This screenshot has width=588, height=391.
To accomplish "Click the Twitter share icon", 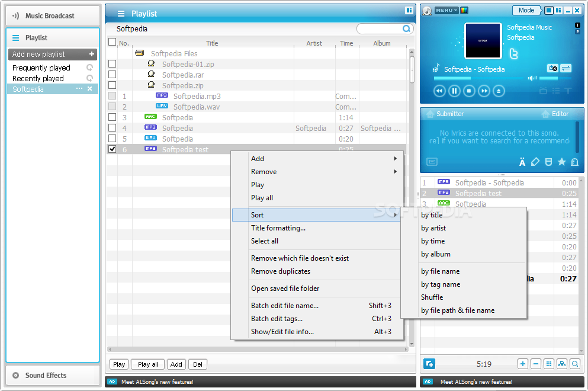I will click(514, 54).
